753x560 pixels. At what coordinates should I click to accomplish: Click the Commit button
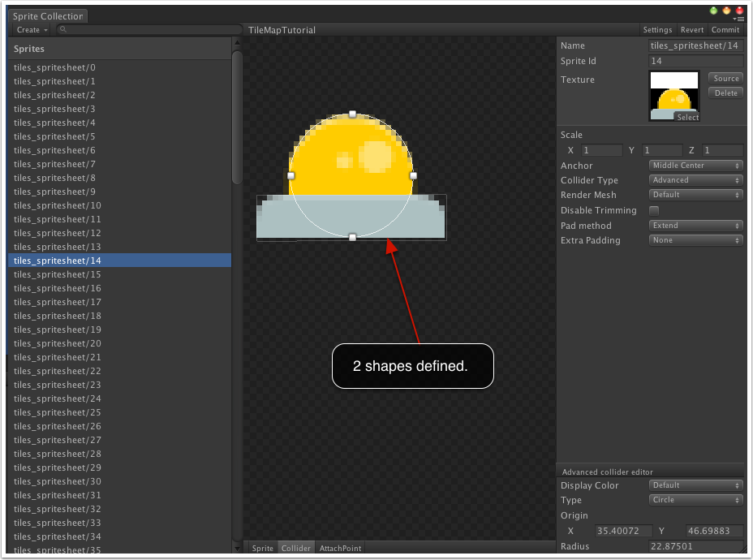(725, 30)
